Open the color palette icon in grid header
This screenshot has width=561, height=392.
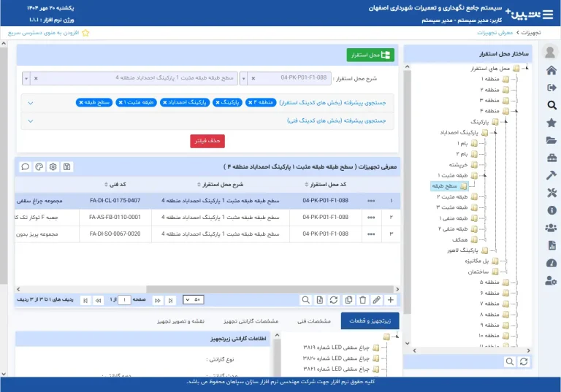[39, 166]
